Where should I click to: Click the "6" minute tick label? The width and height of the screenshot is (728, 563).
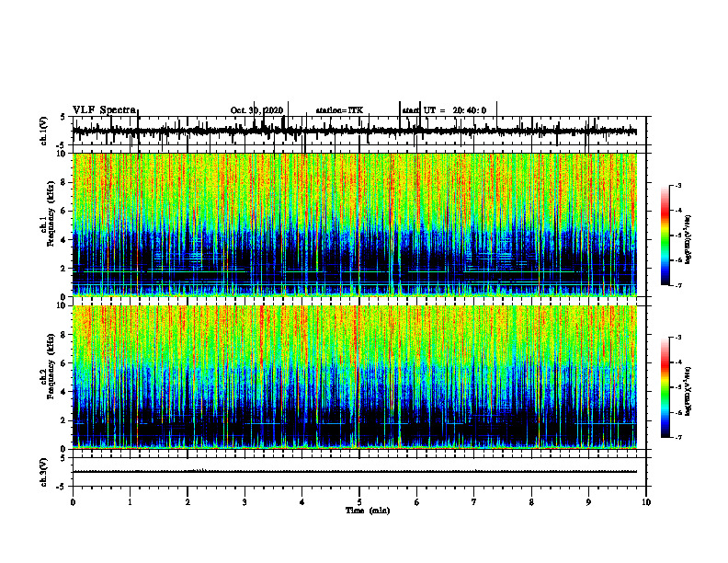point(417,502)
